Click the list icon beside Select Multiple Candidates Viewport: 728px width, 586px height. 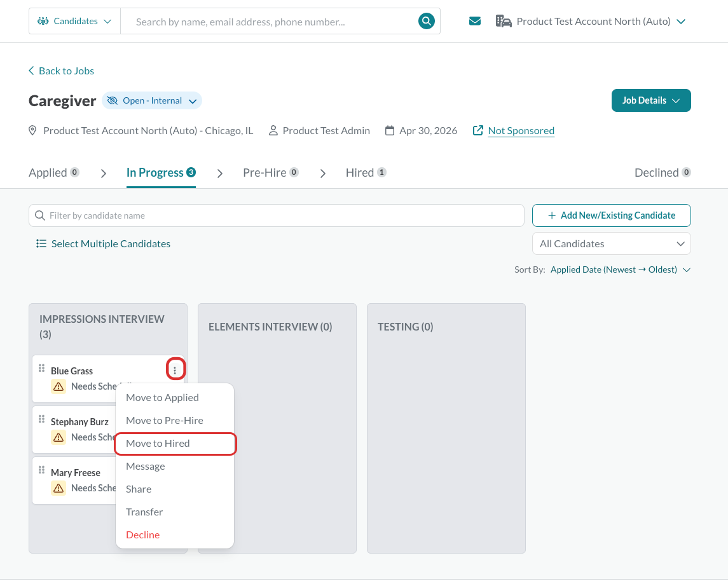pyautogui.click(x=41, y=243)
